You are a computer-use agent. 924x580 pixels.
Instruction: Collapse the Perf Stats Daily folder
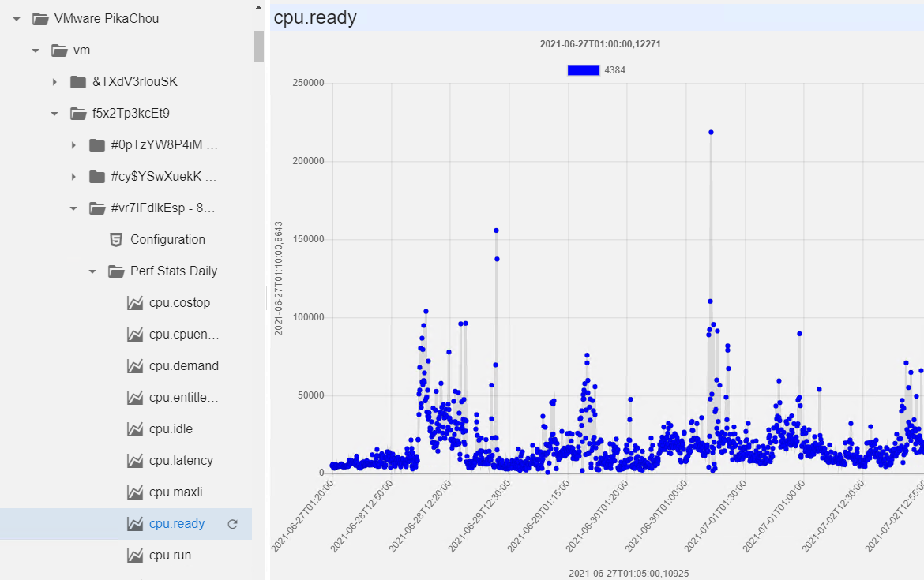[x=92, y=271]
